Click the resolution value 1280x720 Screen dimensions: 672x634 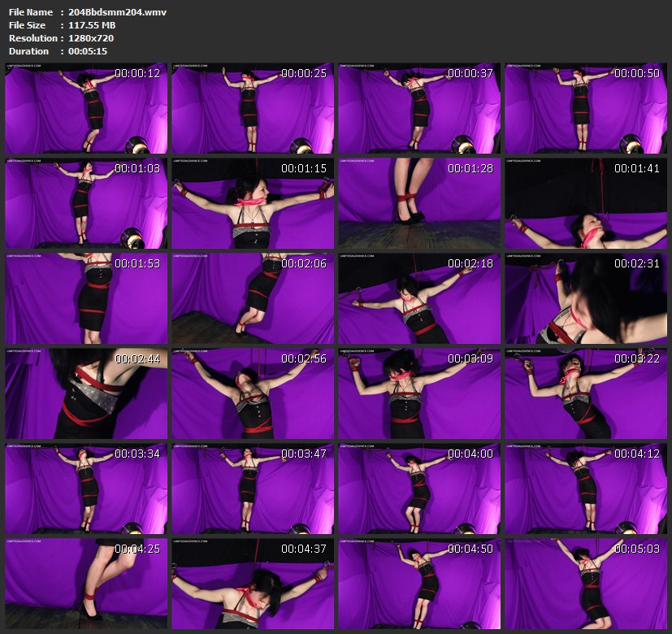pos(91,38)
